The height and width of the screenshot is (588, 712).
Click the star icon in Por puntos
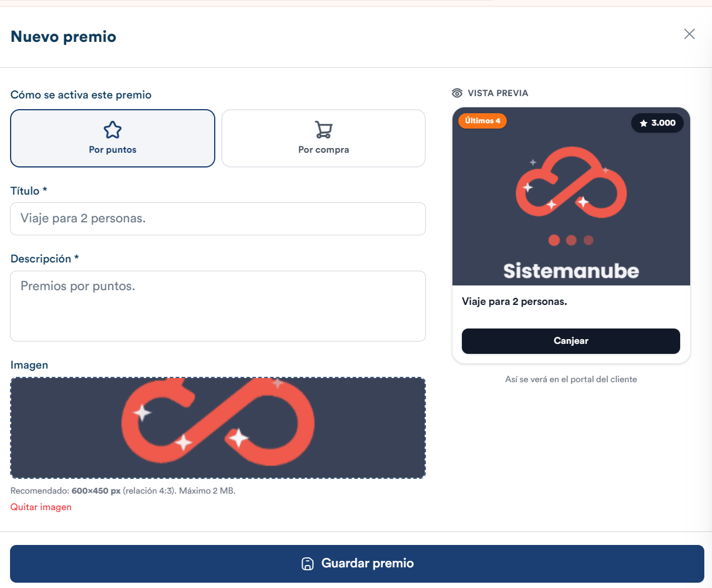(113, 130)
